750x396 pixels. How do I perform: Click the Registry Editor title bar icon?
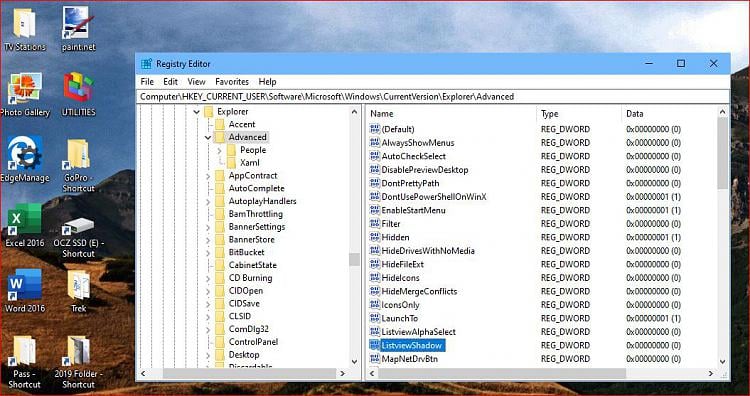[x=147, y=64]
